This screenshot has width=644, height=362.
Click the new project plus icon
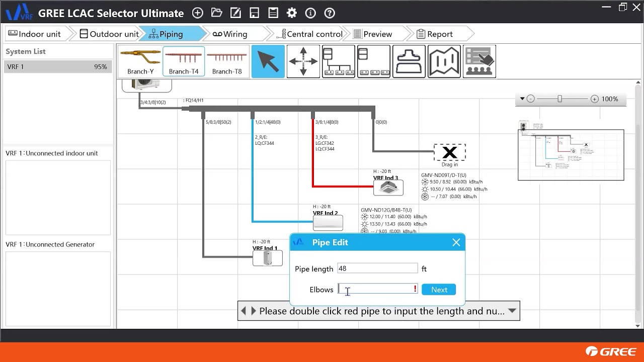click(198, 13)
